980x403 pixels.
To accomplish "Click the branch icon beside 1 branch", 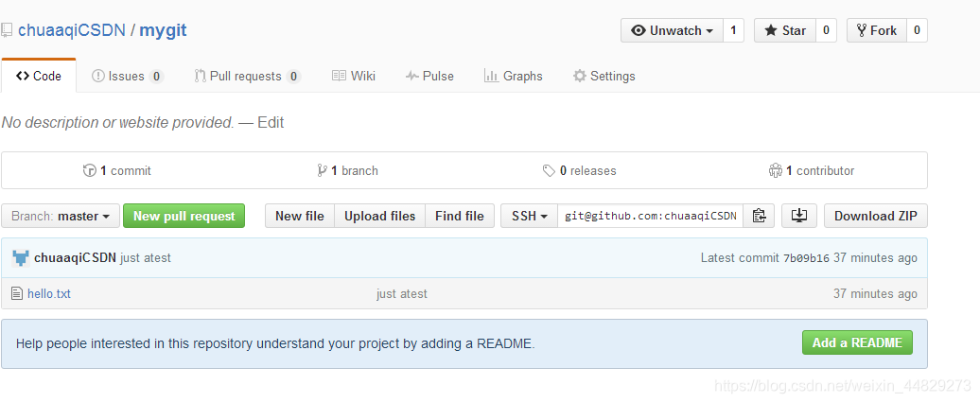I will (323, 170).
